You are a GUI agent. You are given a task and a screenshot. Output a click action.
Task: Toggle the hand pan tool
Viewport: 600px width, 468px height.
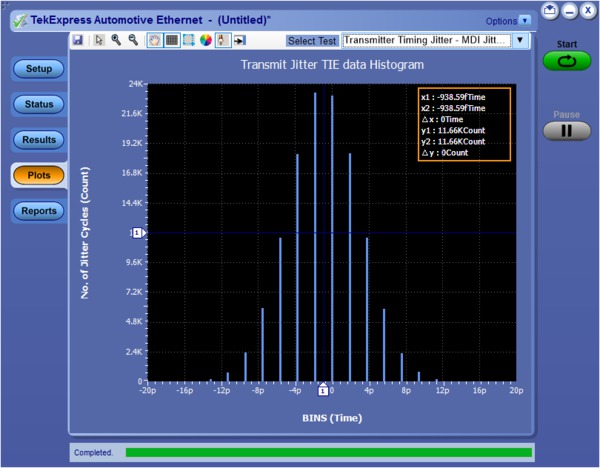tap(155, 40)
